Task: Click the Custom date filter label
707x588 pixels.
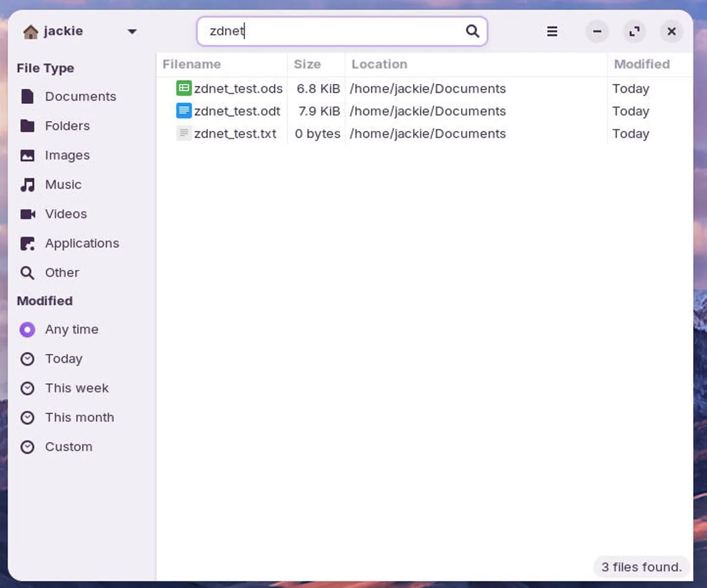Action: [x=69, y=447]
